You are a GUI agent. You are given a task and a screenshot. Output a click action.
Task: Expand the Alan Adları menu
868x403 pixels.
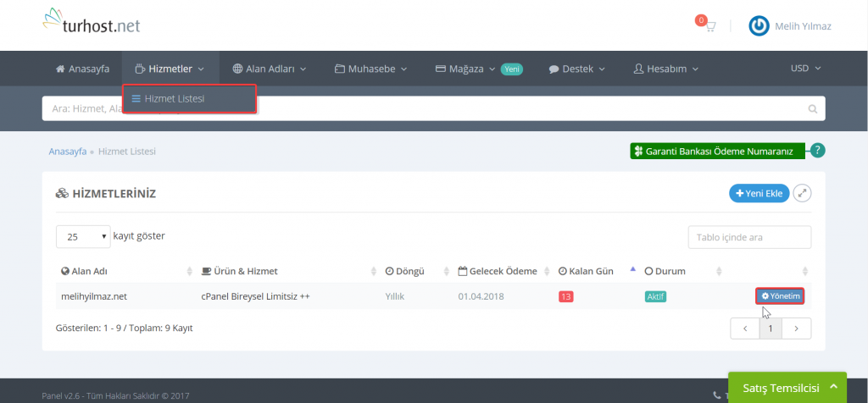tap(270, 69)
